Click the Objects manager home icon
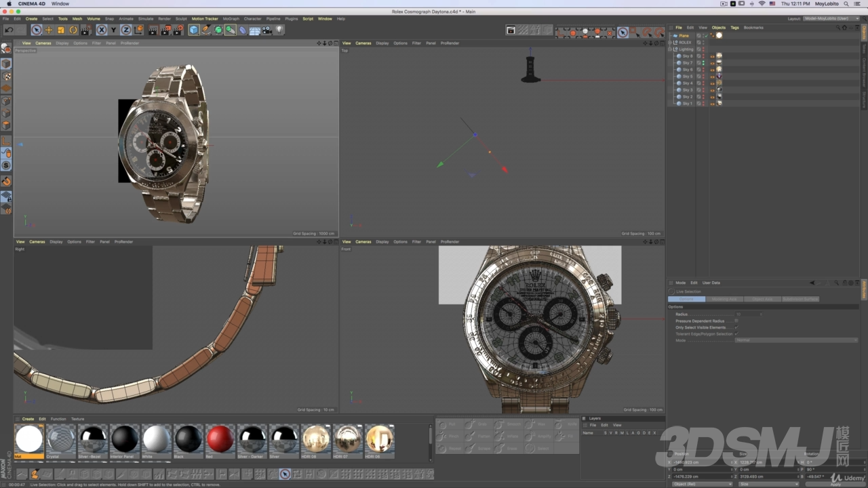This screenshot has height=488, width=868. (844, 28)
